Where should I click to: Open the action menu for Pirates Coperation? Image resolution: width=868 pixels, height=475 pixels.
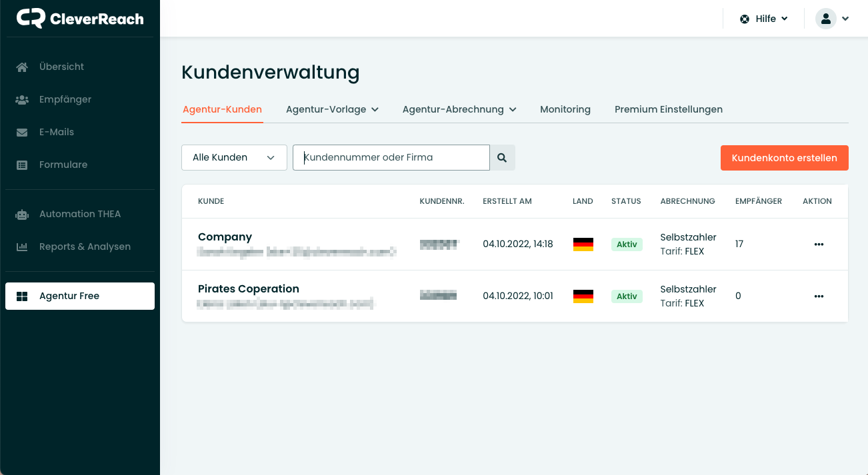[x=819, y=296]
